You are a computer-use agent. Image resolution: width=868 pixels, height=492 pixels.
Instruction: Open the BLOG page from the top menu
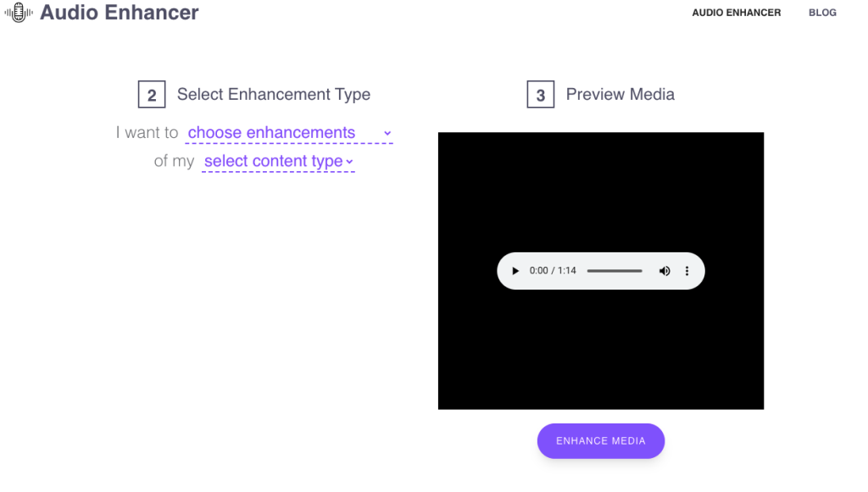click(821, 13)
